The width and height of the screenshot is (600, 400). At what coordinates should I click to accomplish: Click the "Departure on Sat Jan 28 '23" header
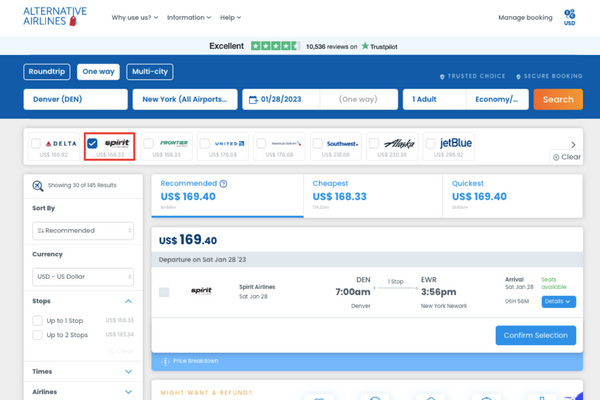point(202,260)
